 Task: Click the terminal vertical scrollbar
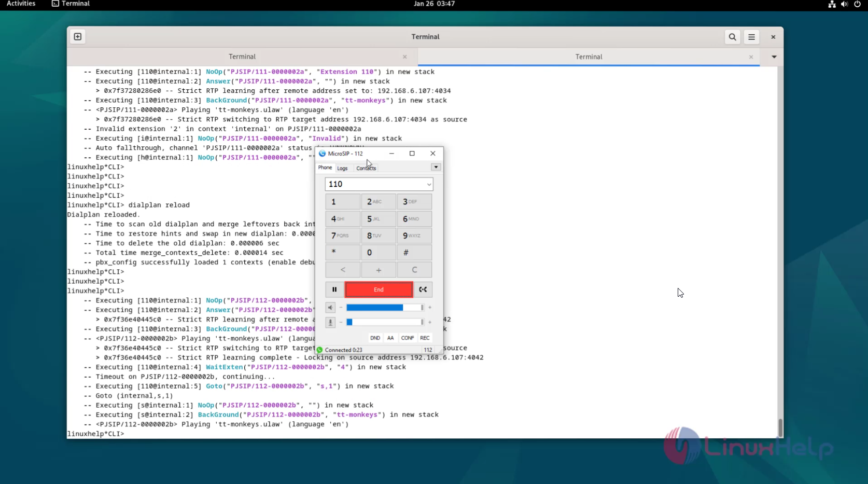pyautogui.click(x=780, y=427)
